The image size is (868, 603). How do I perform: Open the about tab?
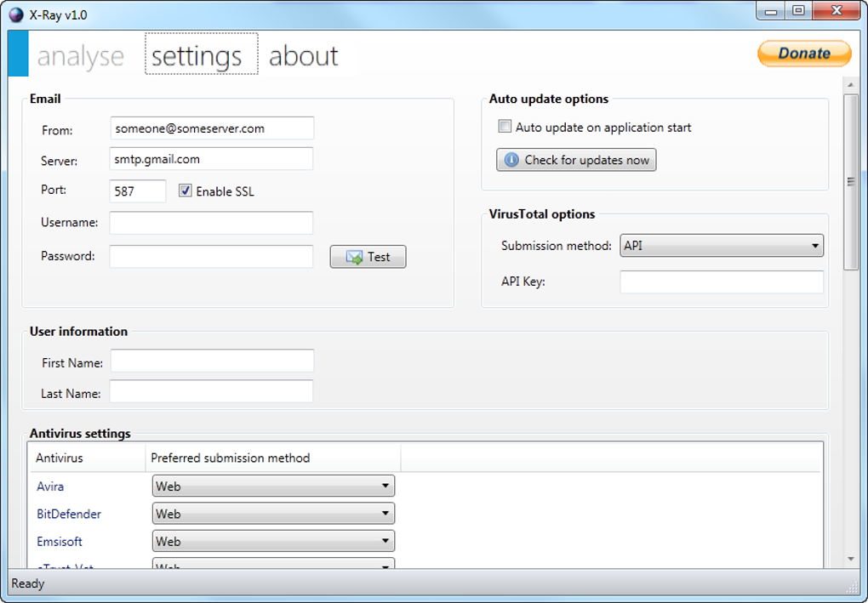coord(304,56)
